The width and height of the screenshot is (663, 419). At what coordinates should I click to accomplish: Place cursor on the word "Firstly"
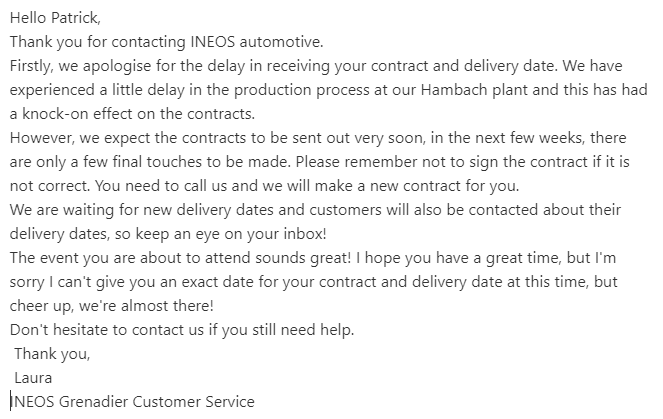pyautogui.click(x=33, y=67)
